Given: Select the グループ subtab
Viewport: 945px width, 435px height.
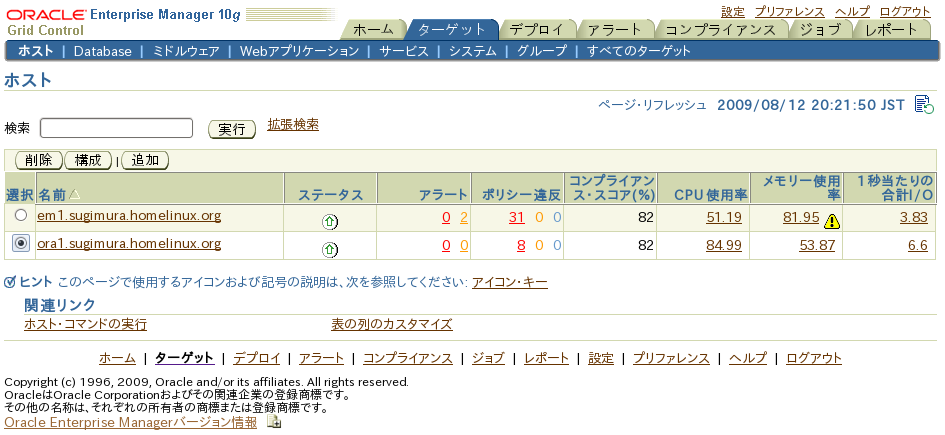Looking at the screenshot, I should (x=542, y=51).
